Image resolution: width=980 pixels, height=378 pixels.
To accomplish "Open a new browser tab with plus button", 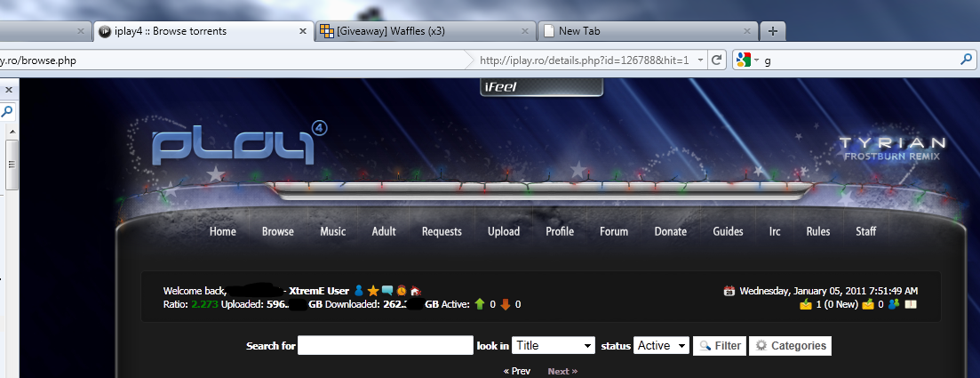I will pos(773,30).
